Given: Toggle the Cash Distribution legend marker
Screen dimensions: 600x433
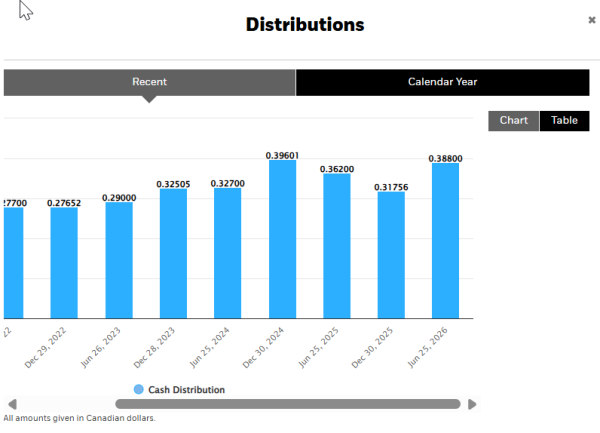Looking at the screenshot, I should point(139,389).
